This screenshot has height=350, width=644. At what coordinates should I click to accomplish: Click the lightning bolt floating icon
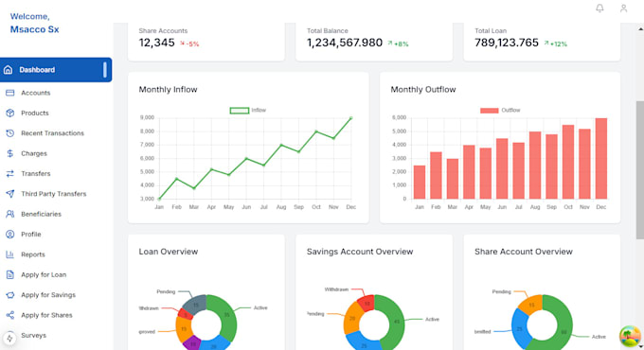pyautogui.click(x=9, y=339)
